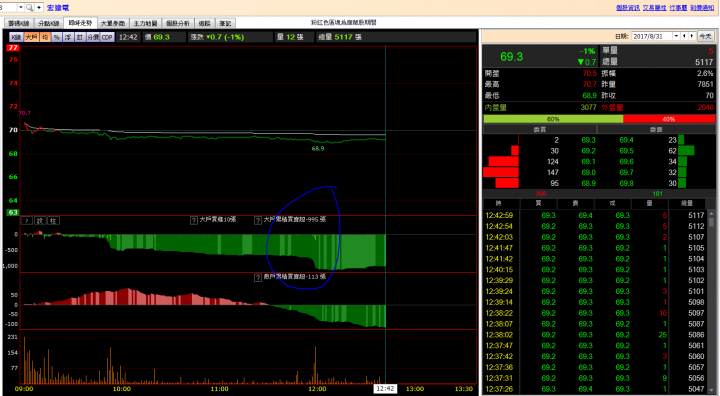Toggle the 分價 price distribution button
720x396 pixels.
tap(93, 37)
